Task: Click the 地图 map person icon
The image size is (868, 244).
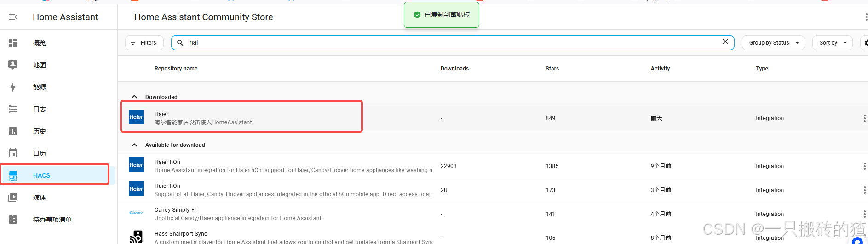Action: (13, 65)
